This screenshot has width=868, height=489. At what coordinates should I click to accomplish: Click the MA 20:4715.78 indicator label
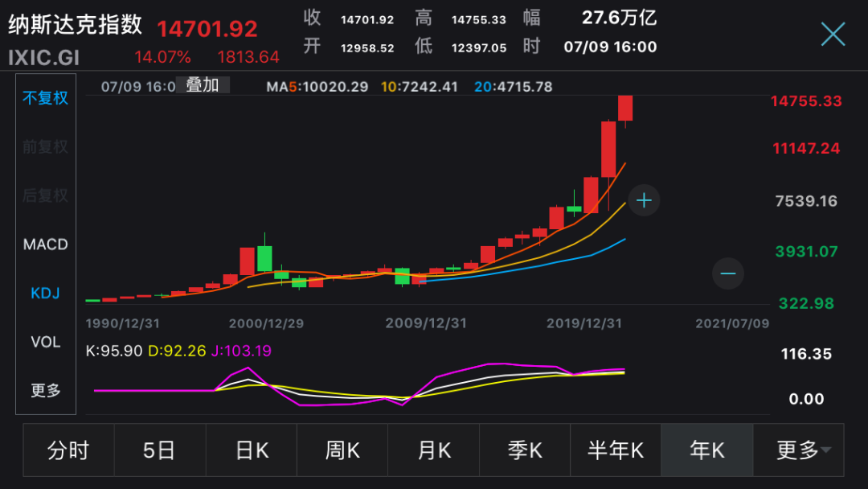click(x=513, y=87)
